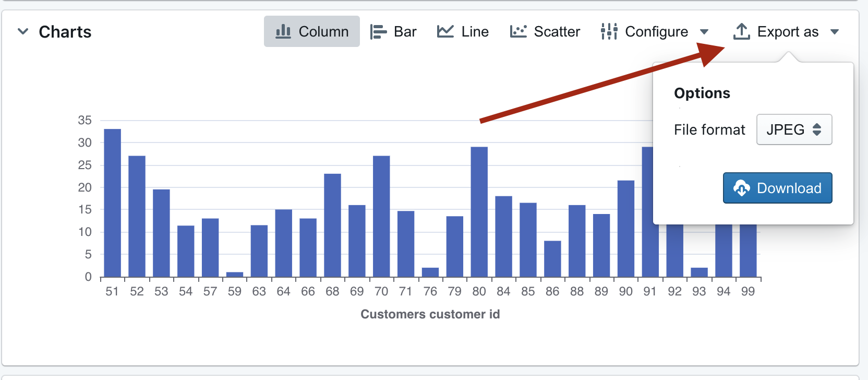Switch to the Scatter chart type label
Viewport: 868px width, 380px height.
[557, 32]
